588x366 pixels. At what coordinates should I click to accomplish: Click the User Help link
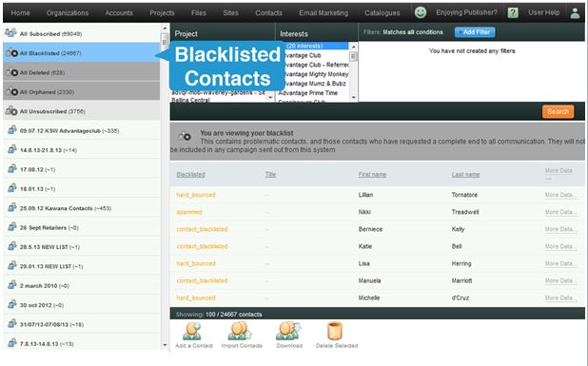[543, 12]
